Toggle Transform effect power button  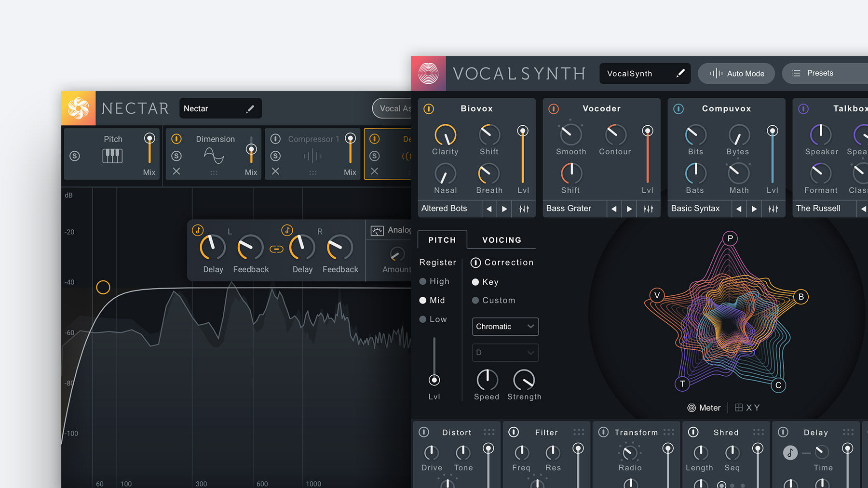(603, 432)
